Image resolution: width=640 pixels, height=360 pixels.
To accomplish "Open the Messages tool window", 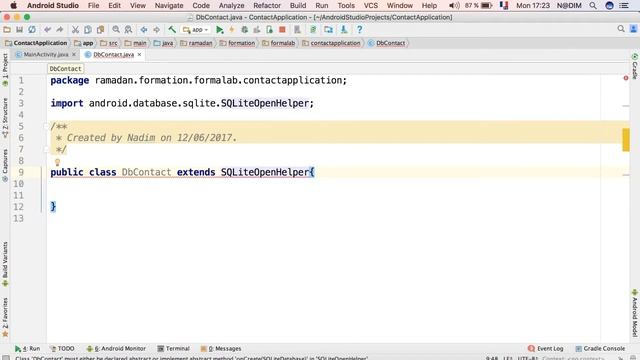I will (221, 349).
